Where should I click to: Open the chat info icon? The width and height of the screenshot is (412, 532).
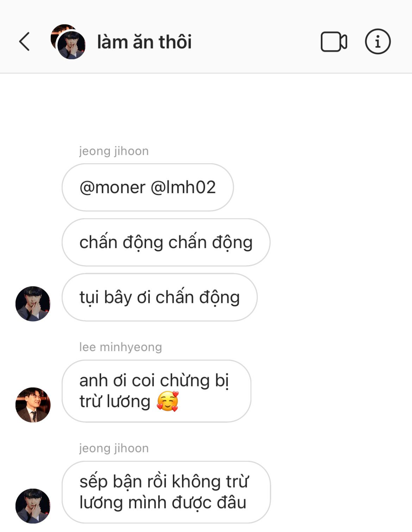[377, 42]
